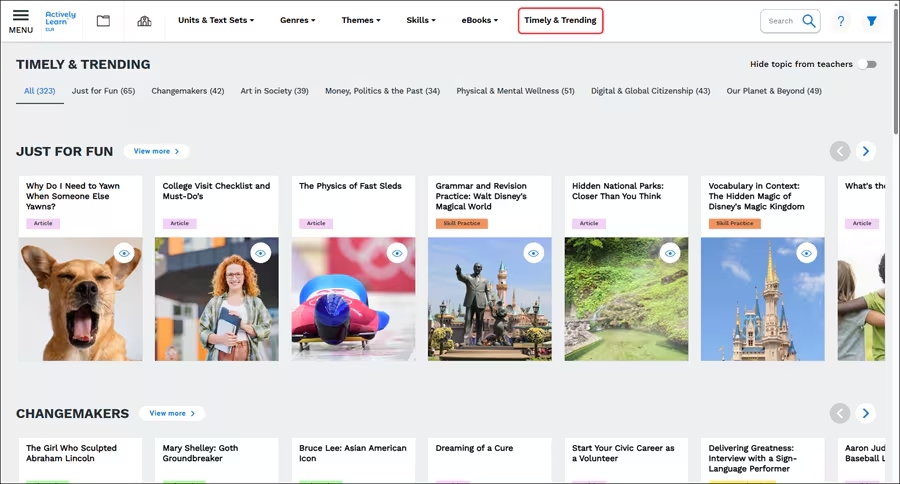900x484 pixels.
Task: Select the Changemakers (42) tab
Action: coord(187,91)
